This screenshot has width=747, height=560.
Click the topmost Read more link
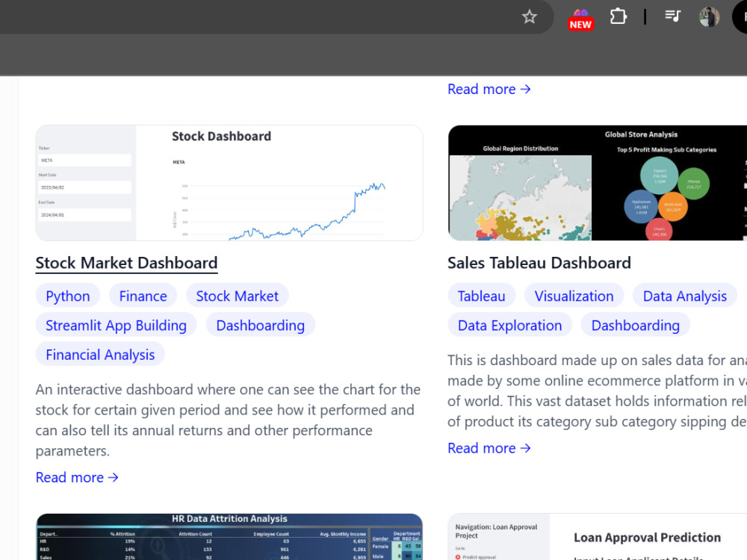pyautogui.click(x=489, y=89)
